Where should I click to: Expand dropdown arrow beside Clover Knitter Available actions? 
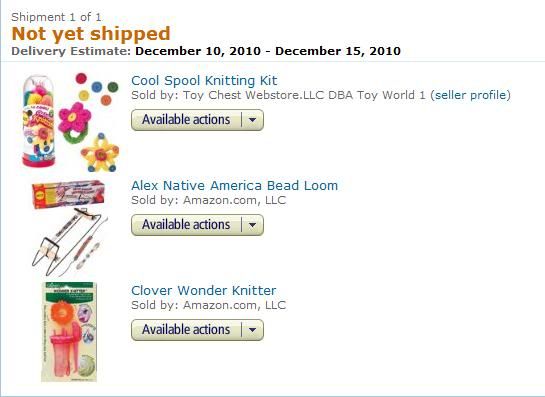[x=253, y=330]
